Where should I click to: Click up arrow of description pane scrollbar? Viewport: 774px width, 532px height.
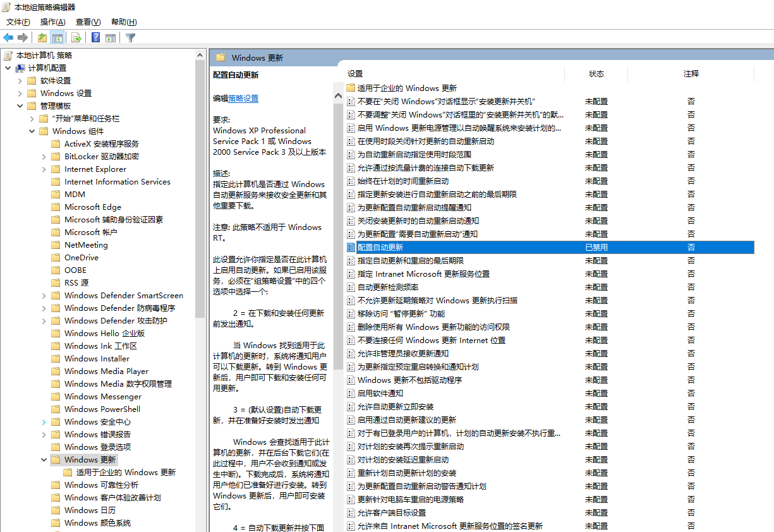pyautogui.click(x=338, y=97)
